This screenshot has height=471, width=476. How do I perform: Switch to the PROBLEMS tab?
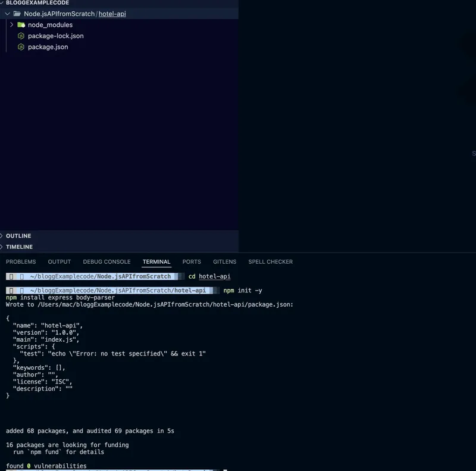pyautogui.click(x=21, y=261)
